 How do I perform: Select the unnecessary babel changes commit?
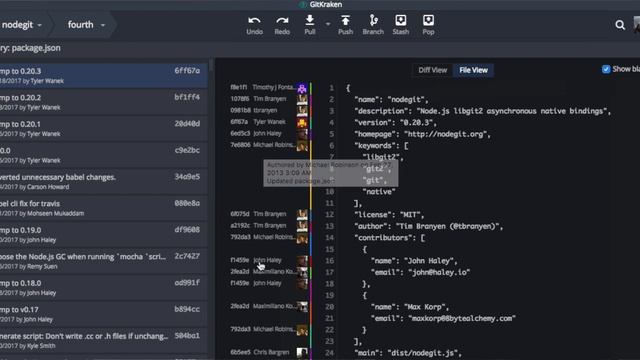click(104, 182)
